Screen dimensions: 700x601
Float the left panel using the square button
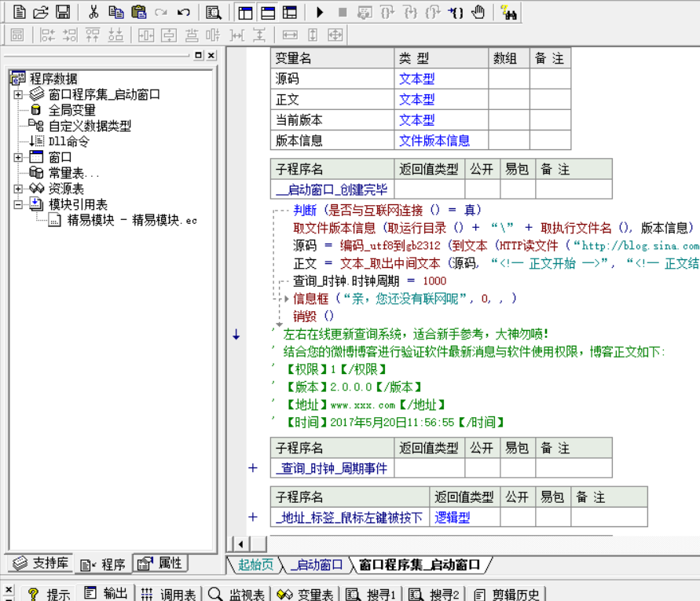pyautogui.click(x=199, y=55)
